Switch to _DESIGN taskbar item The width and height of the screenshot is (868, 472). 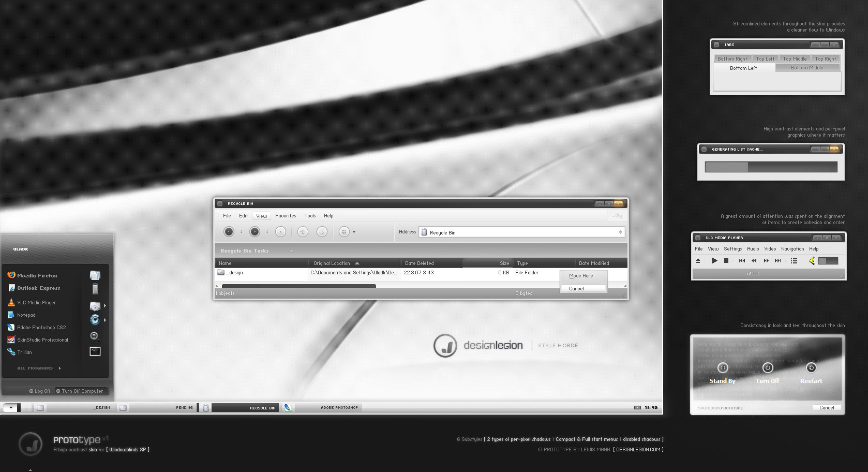(73, 408)
